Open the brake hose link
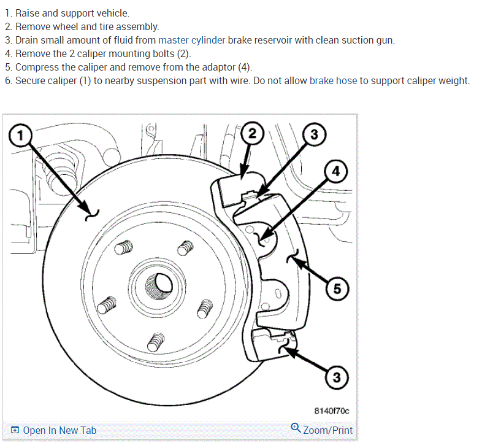Image resolution: width=482 pixels, height=448 pixels. 333,80
